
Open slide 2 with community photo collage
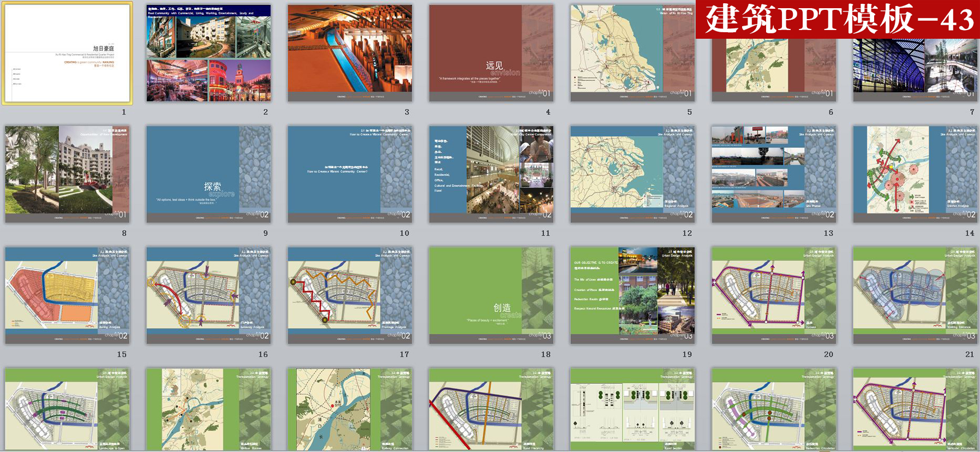[208, 53]
